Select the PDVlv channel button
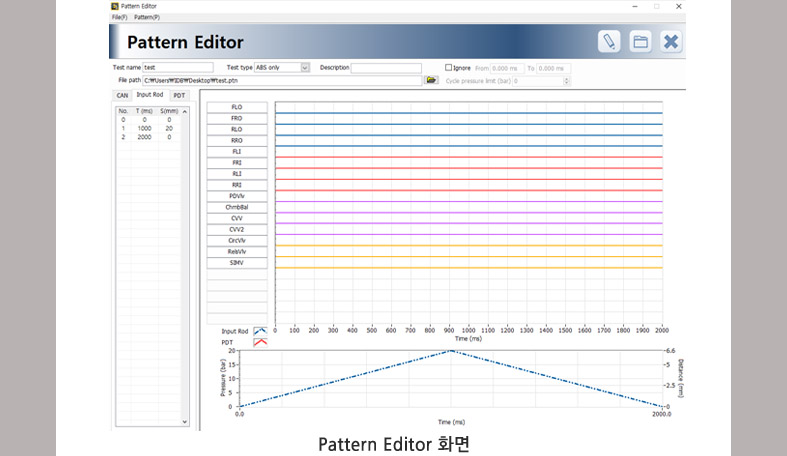 pyautogui.click(x=237, y=196)
